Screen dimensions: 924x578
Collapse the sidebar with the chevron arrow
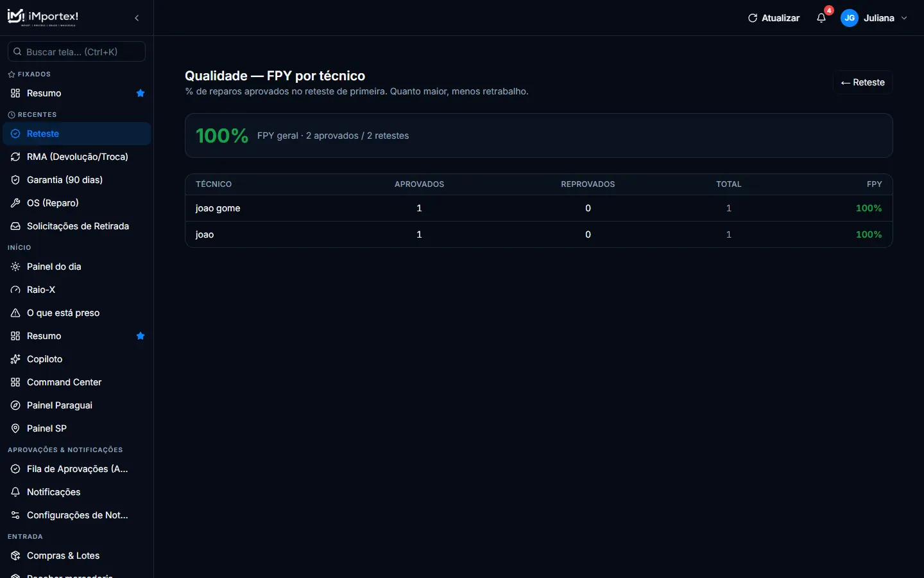(137, 18)
